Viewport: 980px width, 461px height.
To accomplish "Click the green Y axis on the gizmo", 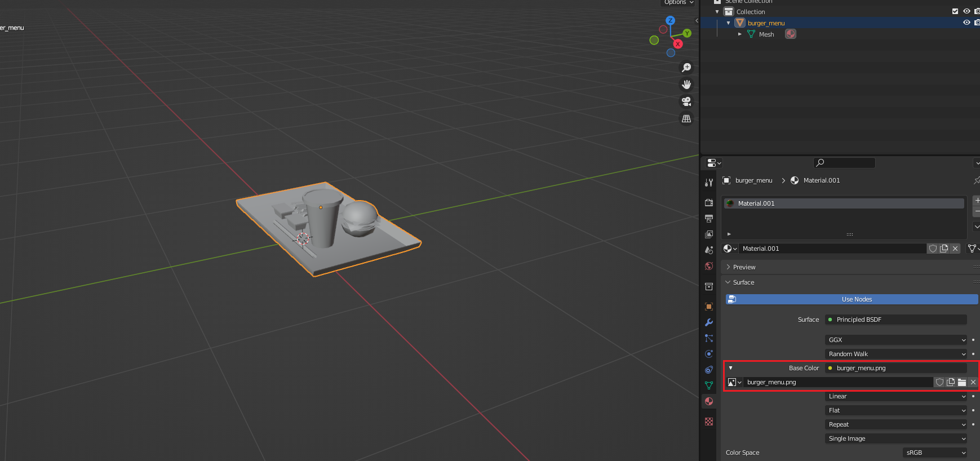I will 687,33.
